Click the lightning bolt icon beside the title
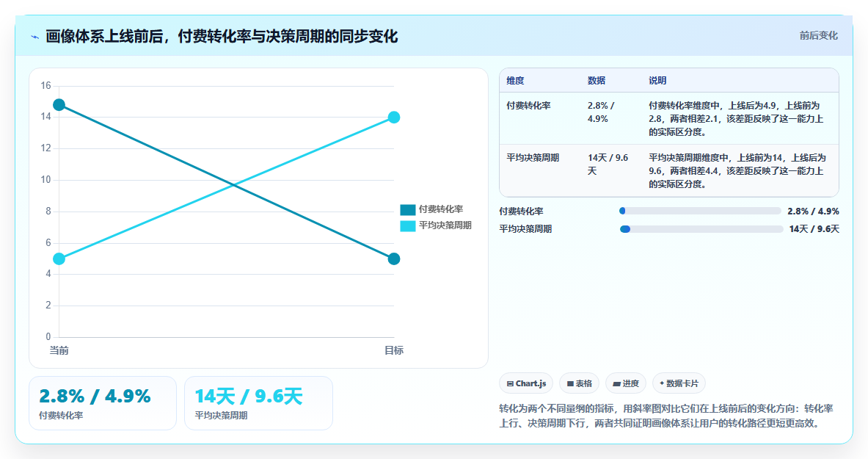The height and width of the screenshot is (459, 868). [35, 37]
